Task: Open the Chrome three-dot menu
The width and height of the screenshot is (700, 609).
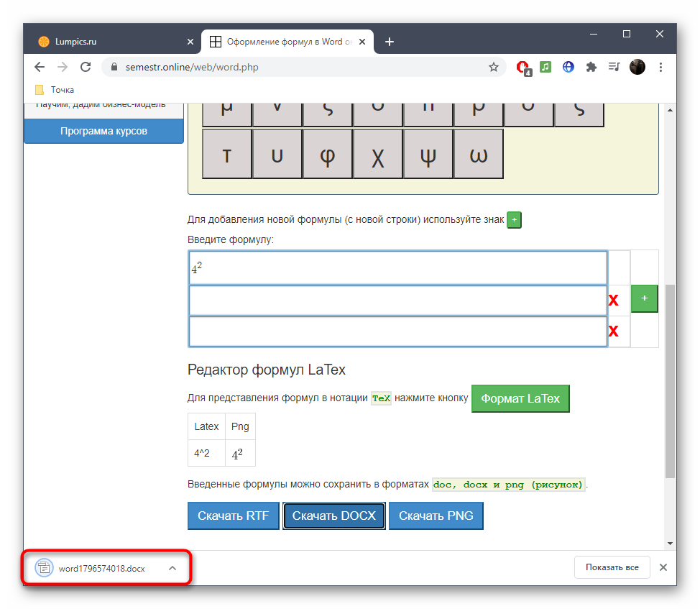Action: (660, 67)
